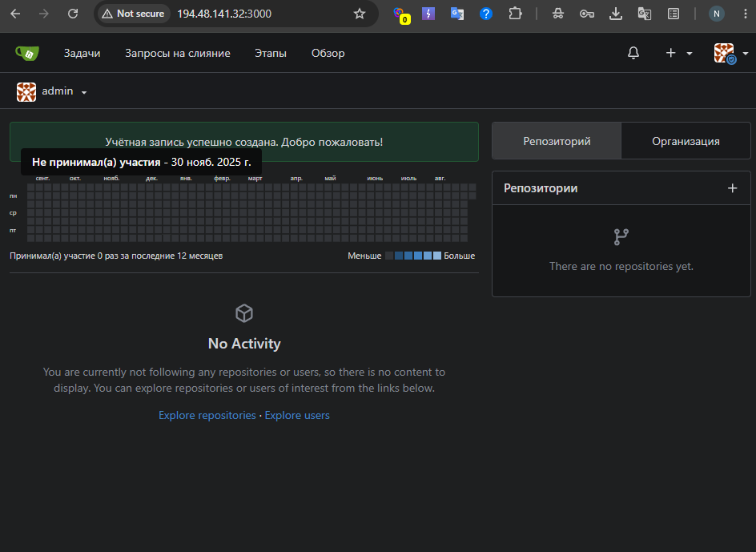Bookmark this page using the star icon
The image size is (756, 552).
click(x=360, y=14)
